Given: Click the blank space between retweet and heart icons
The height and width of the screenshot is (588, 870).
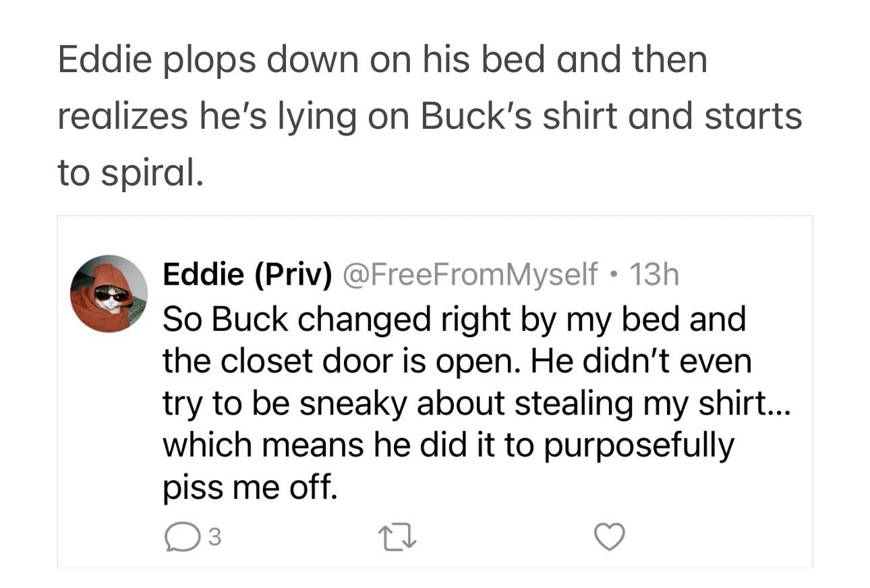Looking at the screenshot, I should (x=502, y=537).
